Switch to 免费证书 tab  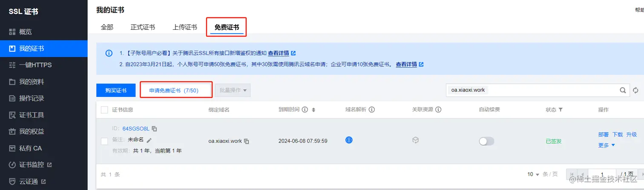click(x=227, y=27)
